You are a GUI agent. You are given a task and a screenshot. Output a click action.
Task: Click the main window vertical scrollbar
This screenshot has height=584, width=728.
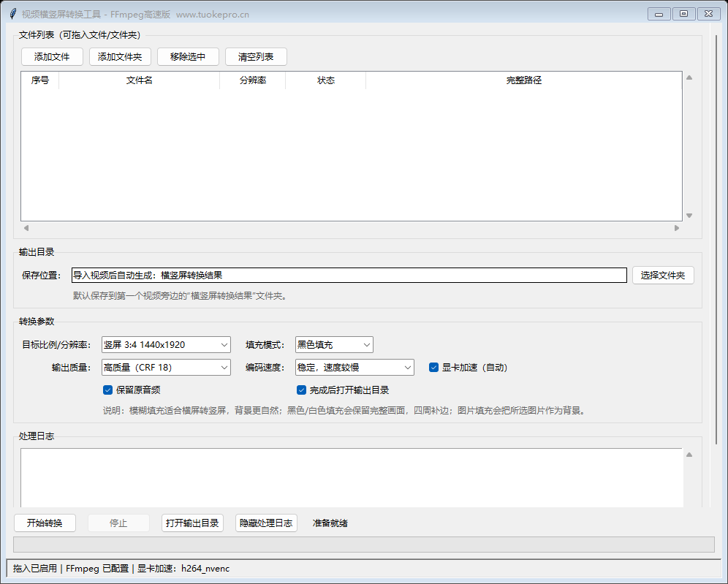(x=717, y=239)
